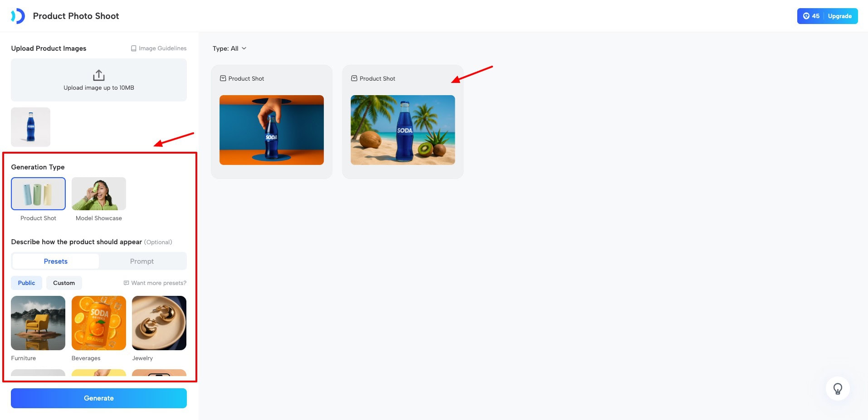Click the Upload Product Images heading
The image size is (868, 420).
pos(49,48)
